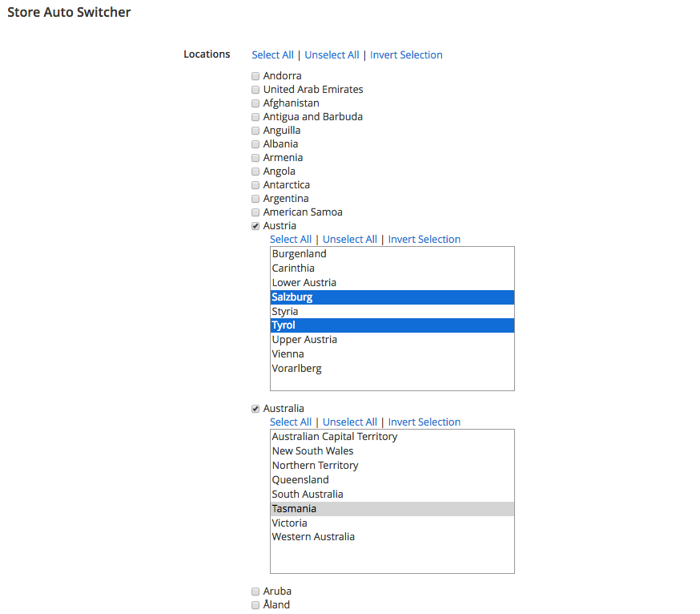Select the American Samoa checkbox
Viewport: 700px width, 614px height.
click(255, 212)
